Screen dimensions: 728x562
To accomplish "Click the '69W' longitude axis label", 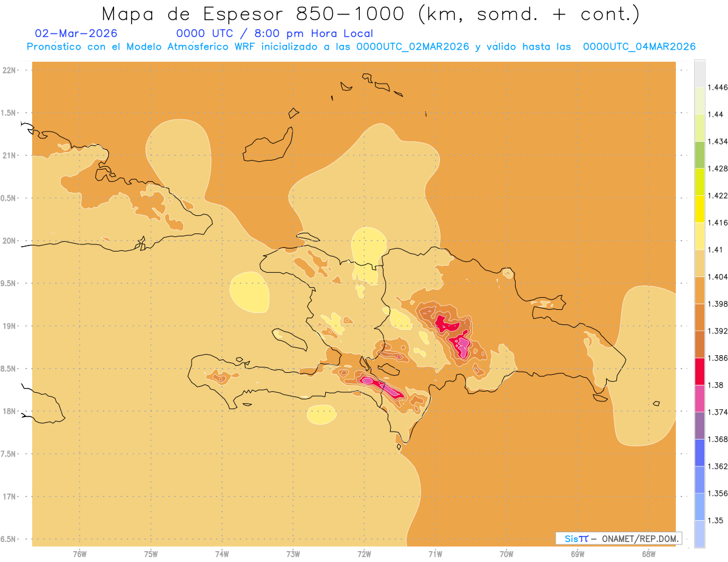I will pos(578,554).
